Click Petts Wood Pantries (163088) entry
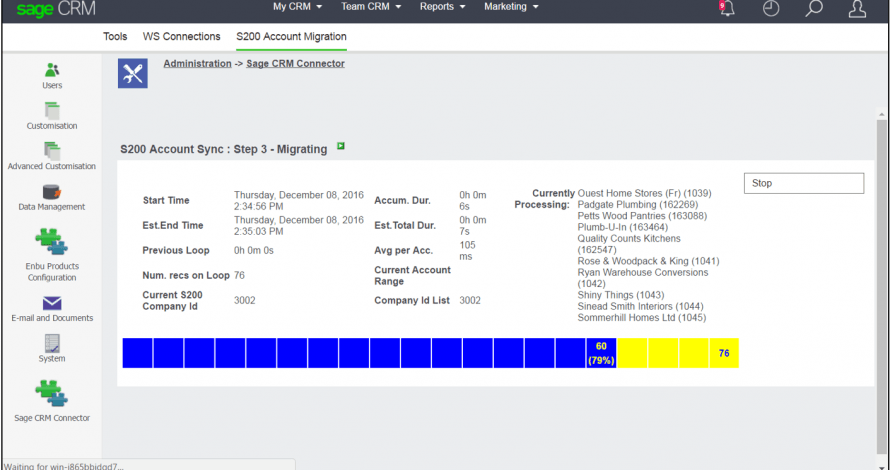This screenshot has height=470, width=890. click(x=642, y=216)
